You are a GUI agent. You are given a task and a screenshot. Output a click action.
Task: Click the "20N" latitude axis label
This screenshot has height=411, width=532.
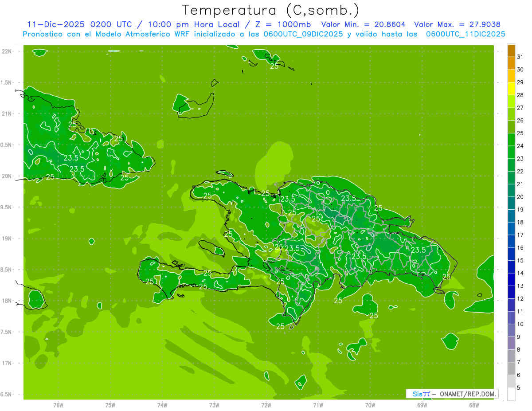[x=7, y=176]
